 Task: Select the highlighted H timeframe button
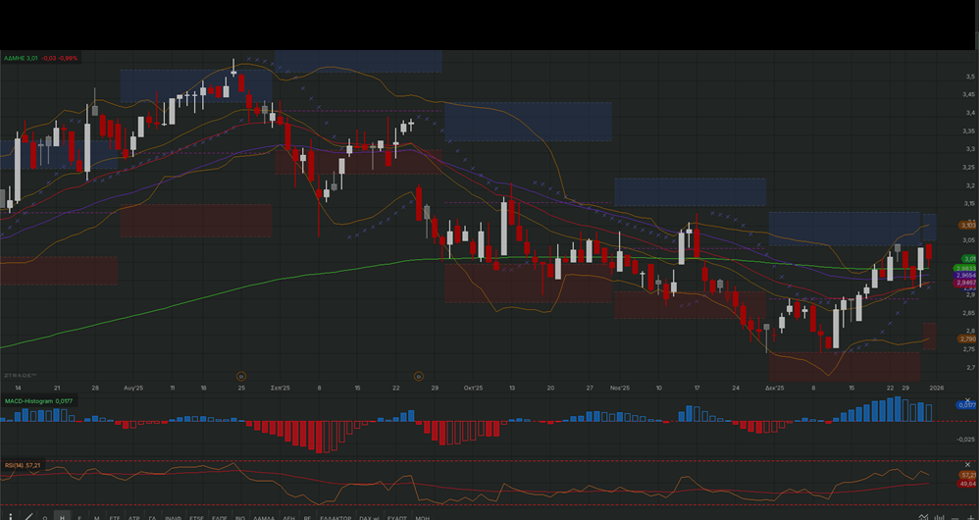click(62, 517)
